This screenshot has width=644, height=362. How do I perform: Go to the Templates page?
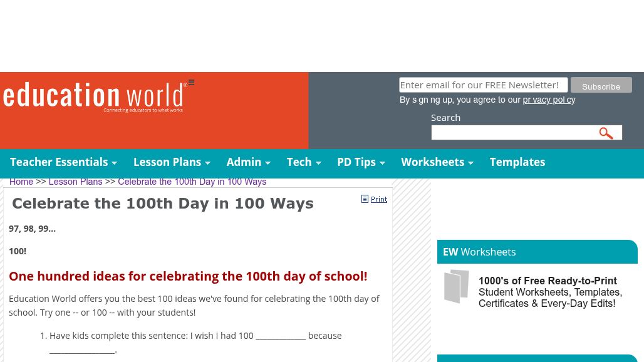[x=517, y=162]
